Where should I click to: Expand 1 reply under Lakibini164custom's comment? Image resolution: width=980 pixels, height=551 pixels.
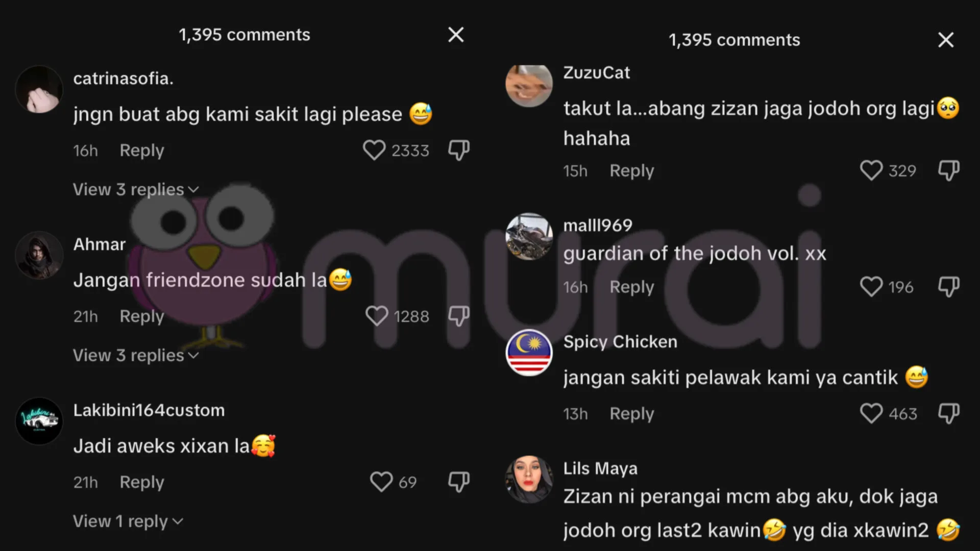[x=128, y=521]
